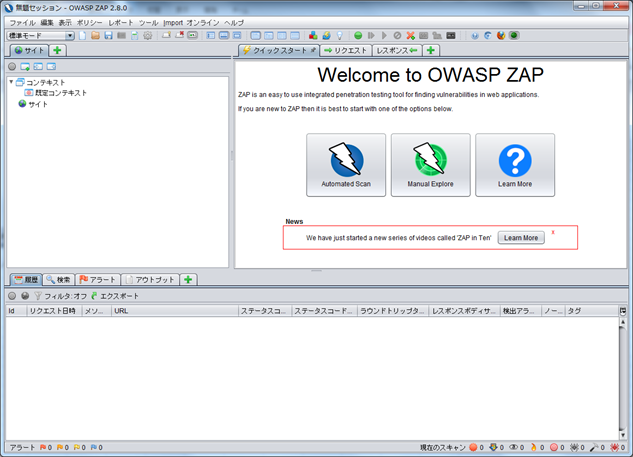Image resolution: width=633 pixels, height=457 pixels.
Task: Click the エクスポート export button
Action: point(115,296)
